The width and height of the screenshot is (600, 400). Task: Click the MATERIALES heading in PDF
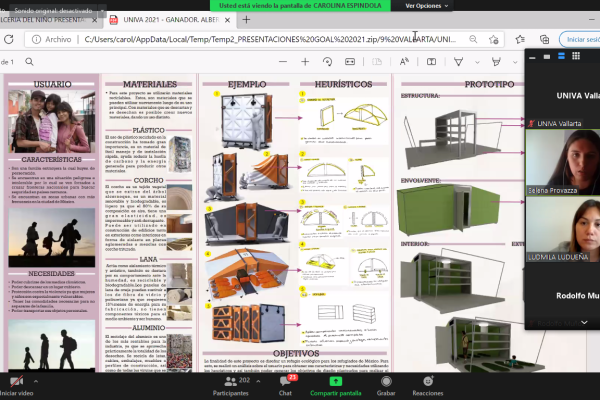coord(150,84)
